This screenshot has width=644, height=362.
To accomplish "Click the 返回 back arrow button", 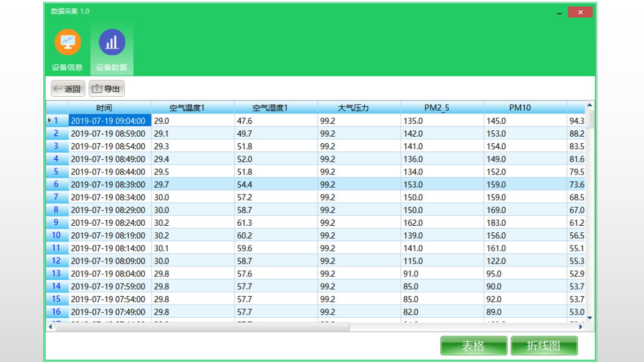I will click(68, 89).
